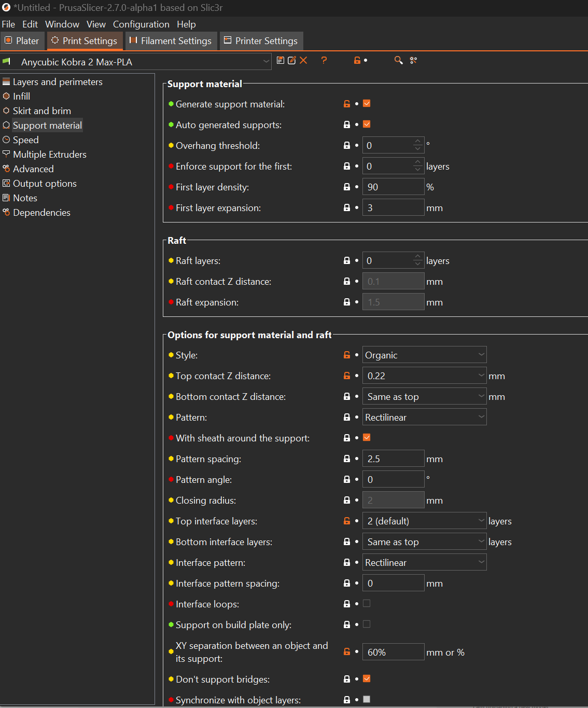Open the Interface pattern dropdown
588x708 pixels.
(424, 563)
